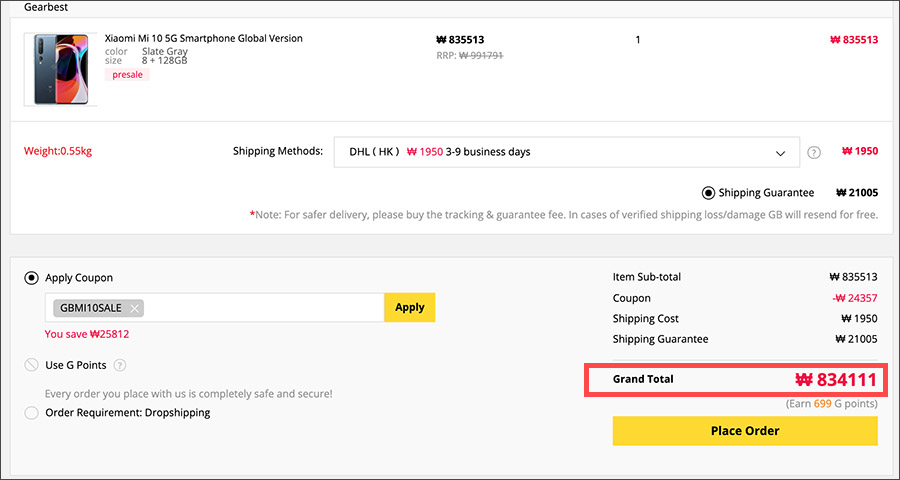Select the Apply Coupon radio button
900x480 pixels.
point(31,278)
